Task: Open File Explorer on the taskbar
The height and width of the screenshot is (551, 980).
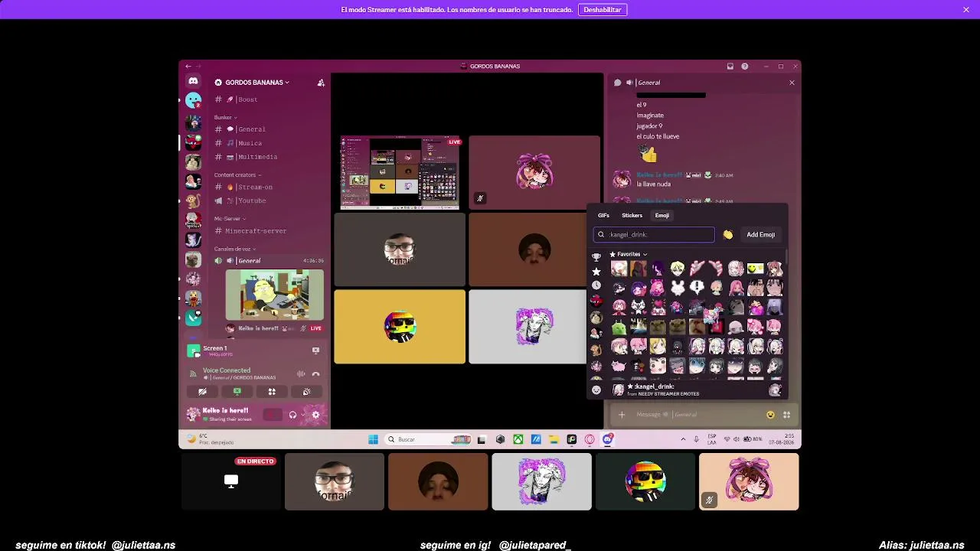Action: (x=554, y=439)
